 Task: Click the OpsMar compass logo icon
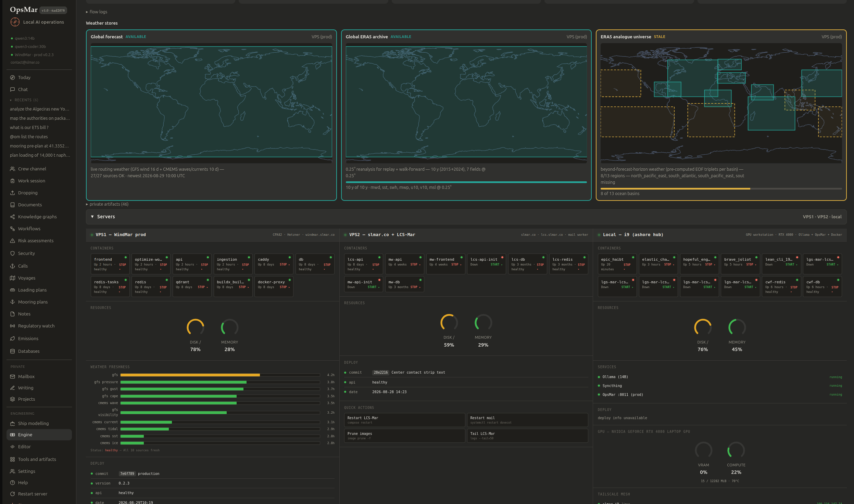(x=15, y=22)
